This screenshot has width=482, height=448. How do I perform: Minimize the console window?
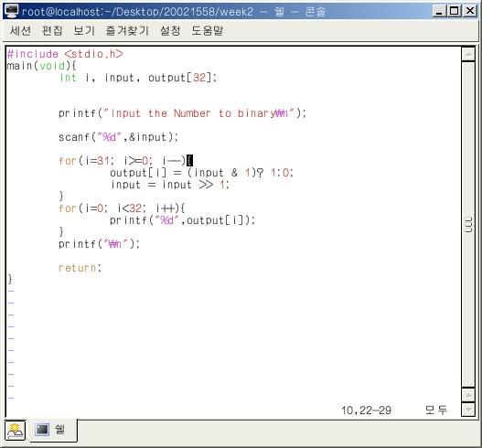[x=439, y=11]
